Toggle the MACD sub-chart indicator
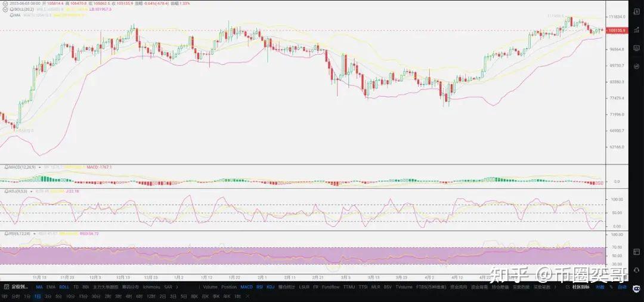The width and height of the screenshot is (644, 302). coord(246,287)
